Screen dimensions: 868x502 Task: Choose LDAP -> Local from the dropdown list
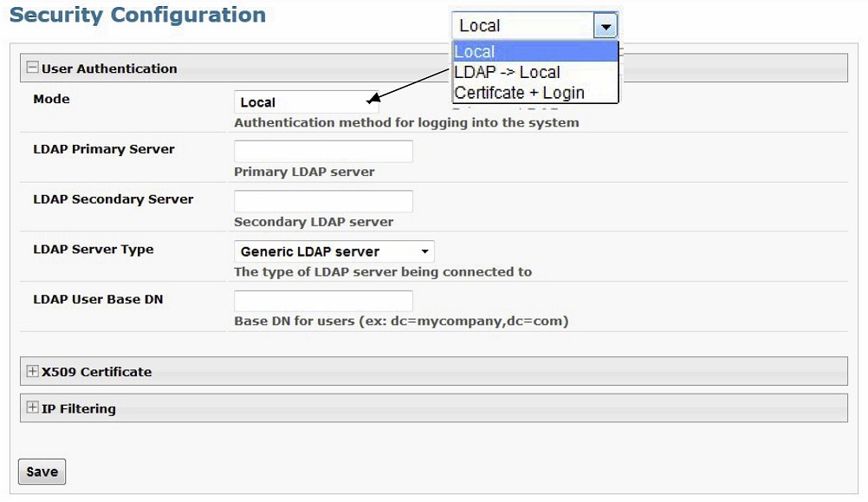pyautogui.click(x=508, y=73)
